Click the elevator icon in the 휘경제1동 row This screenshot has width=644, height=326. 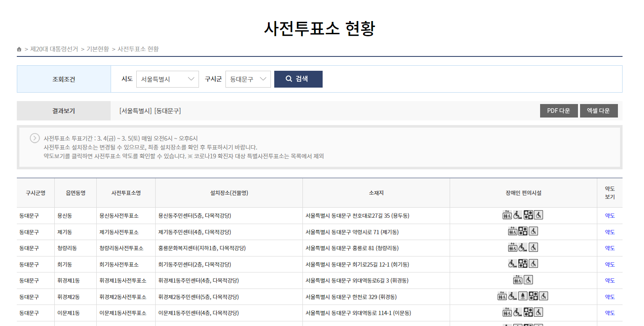pyautogui.click(x=517, y=279)
